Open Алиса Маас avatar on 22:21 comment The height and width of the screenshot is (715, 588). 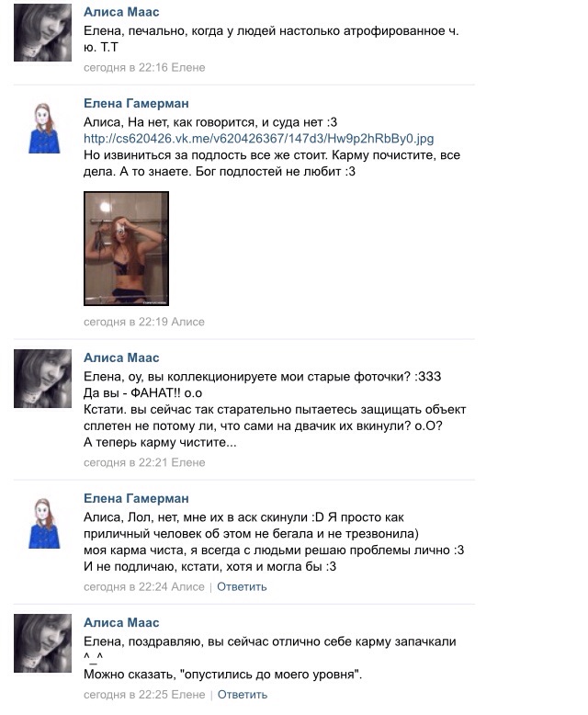[42, 379]
